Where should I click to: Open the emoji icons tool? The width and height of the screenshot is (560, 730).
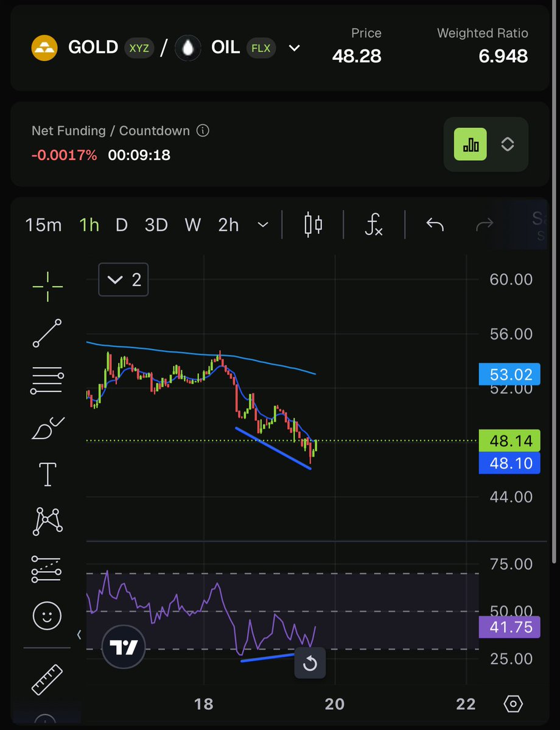point(47,616)
